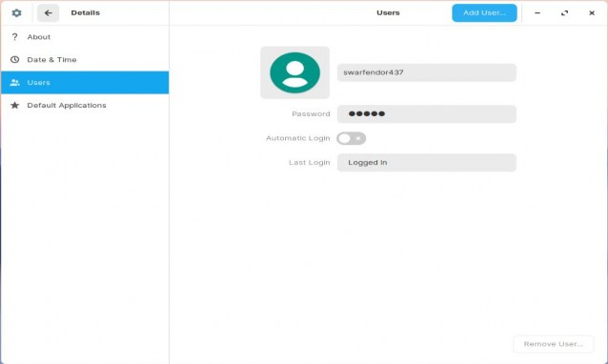This screenshot has width=608, height=364.
Task: Go back with the arrow button
Action: pyautogui.click(x=48, y=12)
